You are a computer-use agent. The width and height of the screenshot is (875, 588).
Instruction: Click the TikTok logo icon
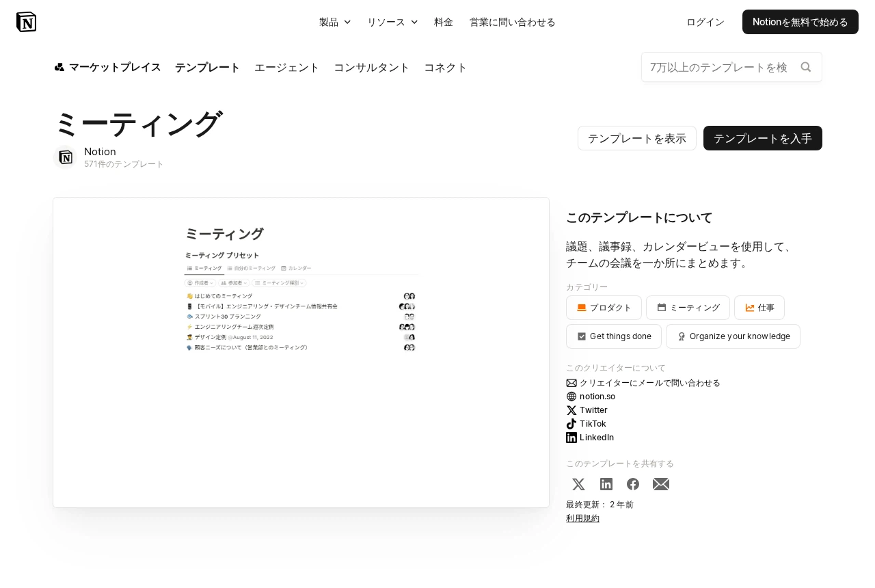click(x=571, y=424)
